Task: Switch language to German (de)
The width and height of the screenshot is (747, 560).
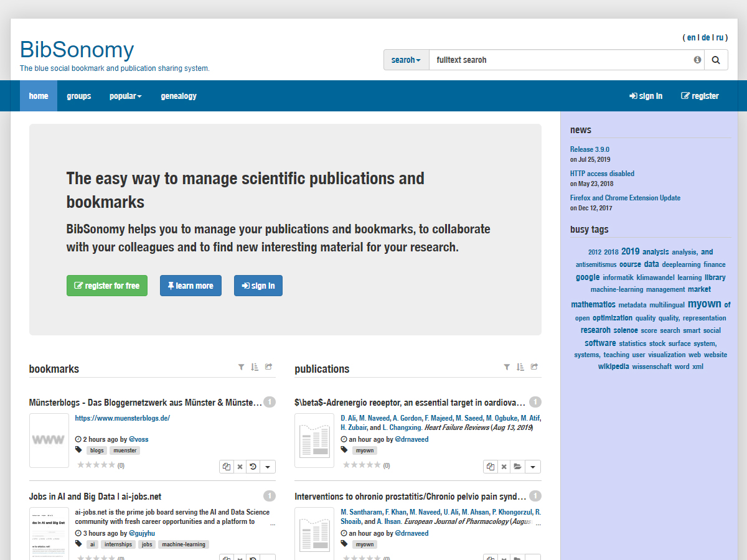Action: 705,37
